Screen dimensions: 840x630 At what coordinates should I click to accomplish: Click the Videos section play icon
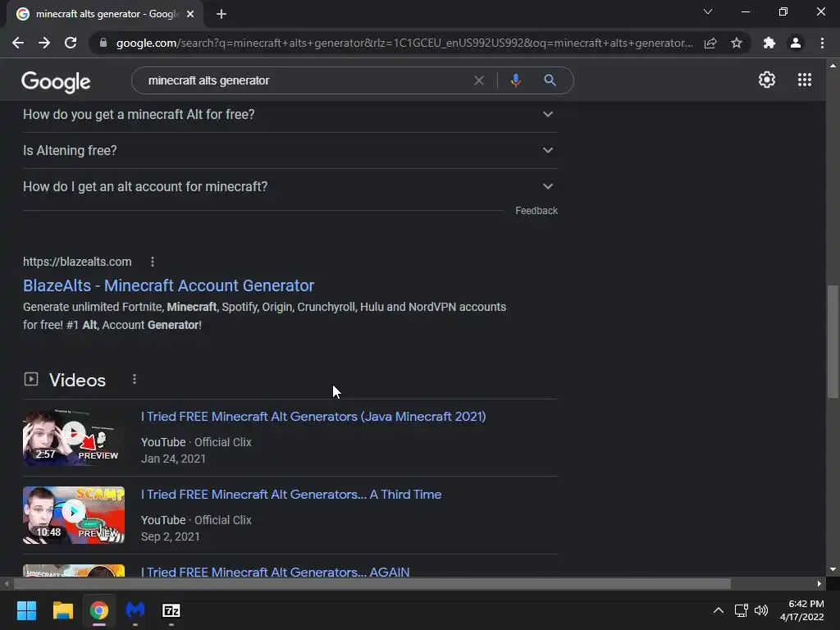(x=31, y=379)
